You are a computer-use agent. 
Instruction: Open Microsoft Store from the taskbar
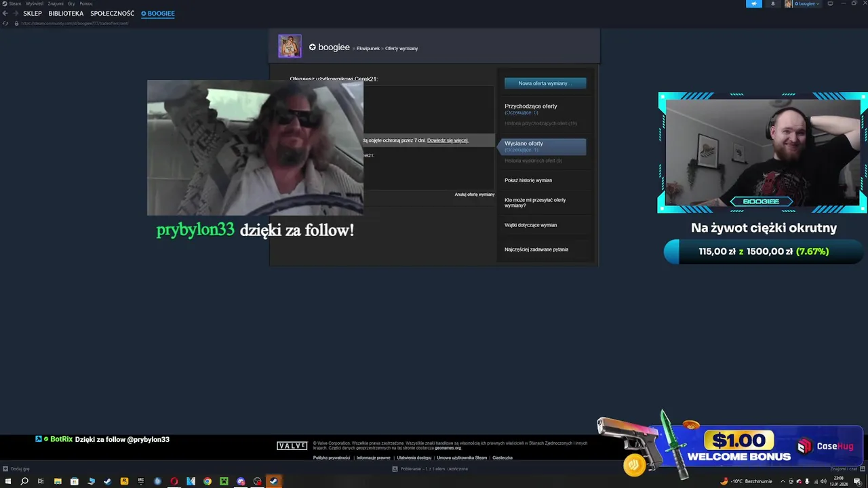(75, 481)
